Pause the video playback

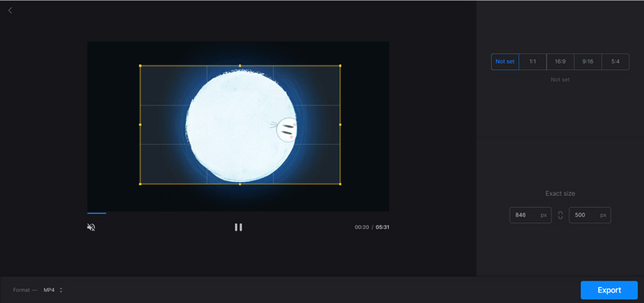(238, 227)
